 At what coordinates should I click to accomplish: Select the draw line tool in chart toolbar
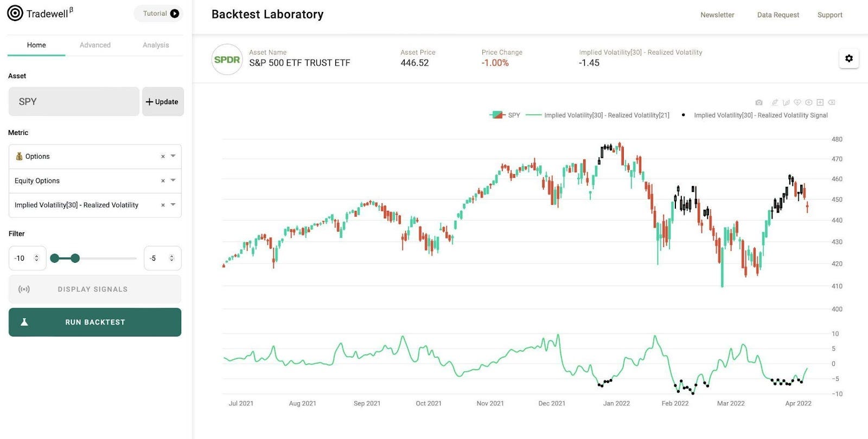click(x=775, y=102)
